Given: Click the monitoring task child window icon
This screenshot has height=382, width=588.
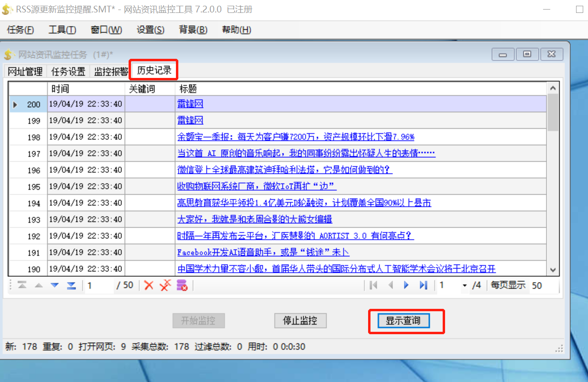Looking at the screenshot, I should [10, 55].
